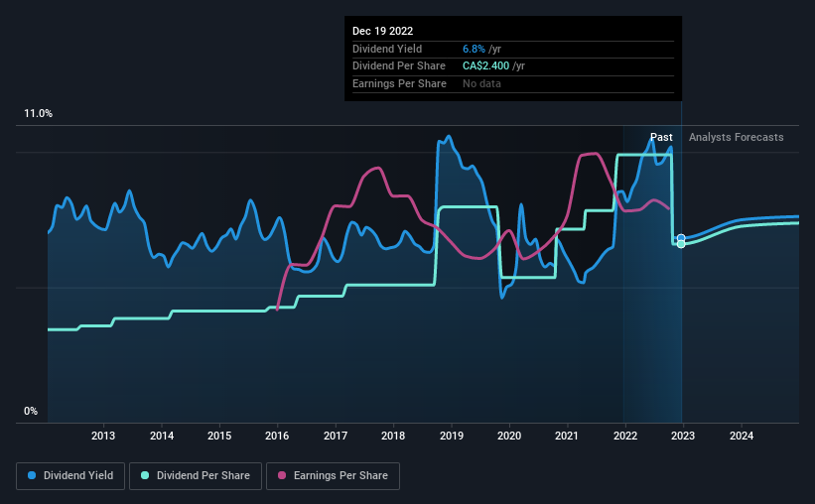Image resolution: width=815 pixels, height=504 pixels.
Task: Toggle the Dividend Per Share legend button
Action: click(196, 476)
